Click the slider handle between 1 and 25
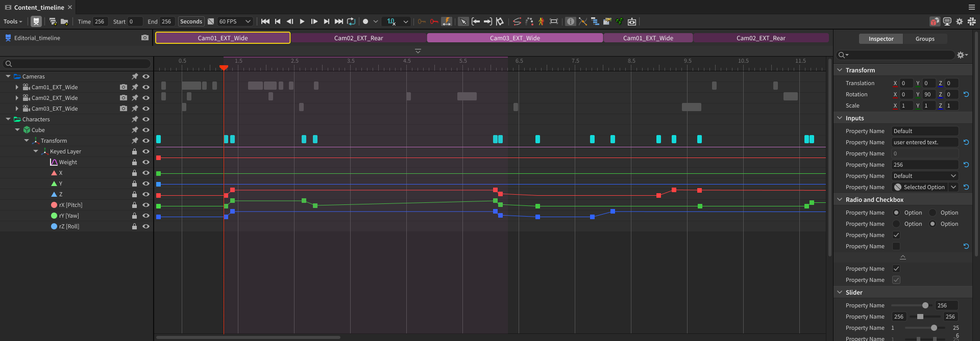Viewport: 980px width, 341px height. [934, 328]
